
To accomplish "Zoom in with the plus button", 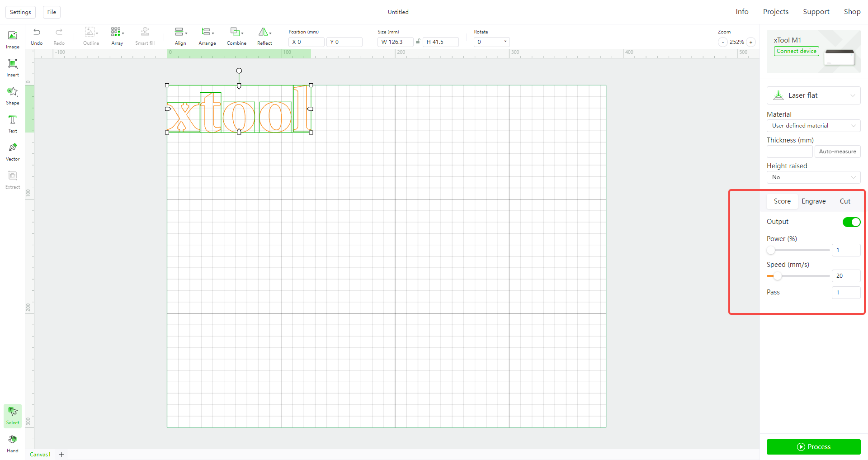I will pos(751,42).
